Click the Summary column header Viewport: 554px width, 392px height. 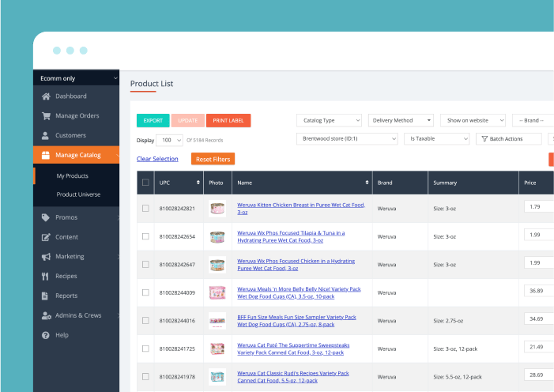[x=473, y=183]
